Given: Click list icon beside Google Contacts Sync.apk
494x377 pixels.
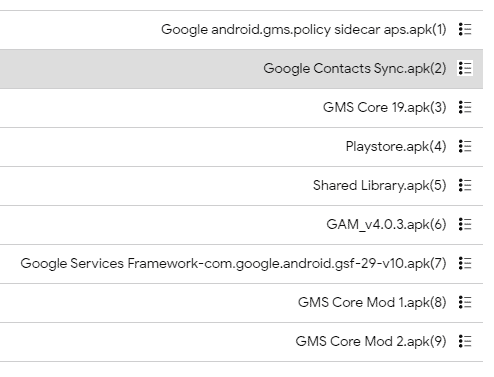Looking at the screenshot, I should [465, 68].
